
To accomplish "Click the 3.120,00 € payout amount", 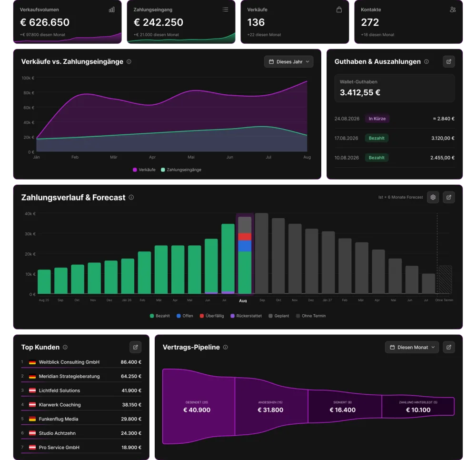I will (x=443, y=138).
